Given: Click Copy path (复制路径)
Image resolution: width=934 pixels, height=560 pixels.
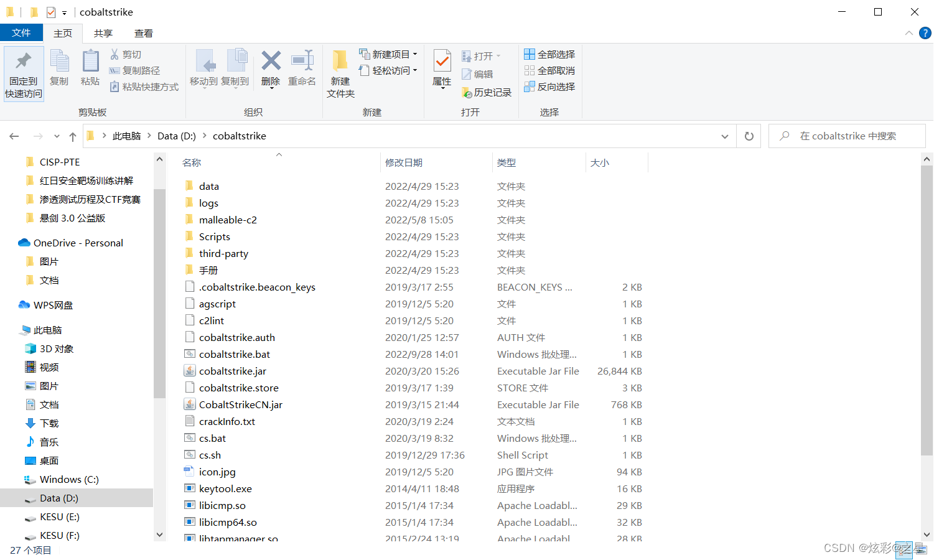Looking at the screenshot, I should pyautogui.click(x=134, y=71).
